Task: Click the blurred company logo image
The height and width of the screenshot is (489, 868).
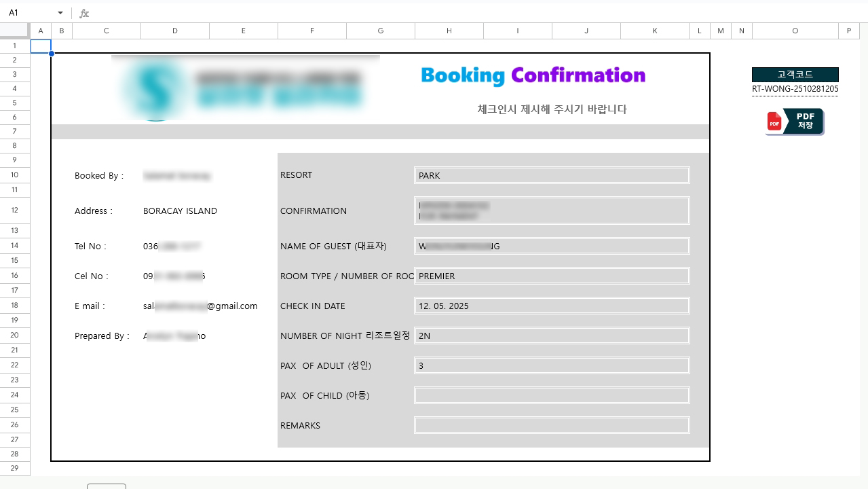Action: [x=245, y=88]
